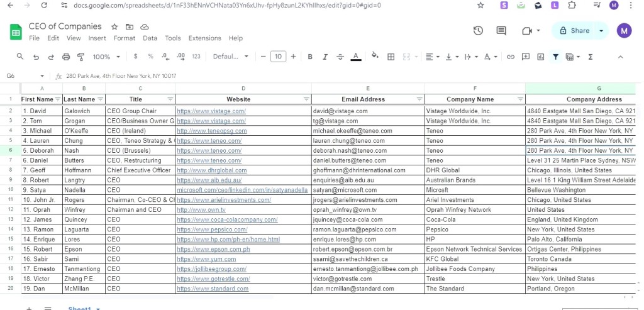The image size is (644, 310).
Task: Click the functions sigma icon
Action: point(590,57)
